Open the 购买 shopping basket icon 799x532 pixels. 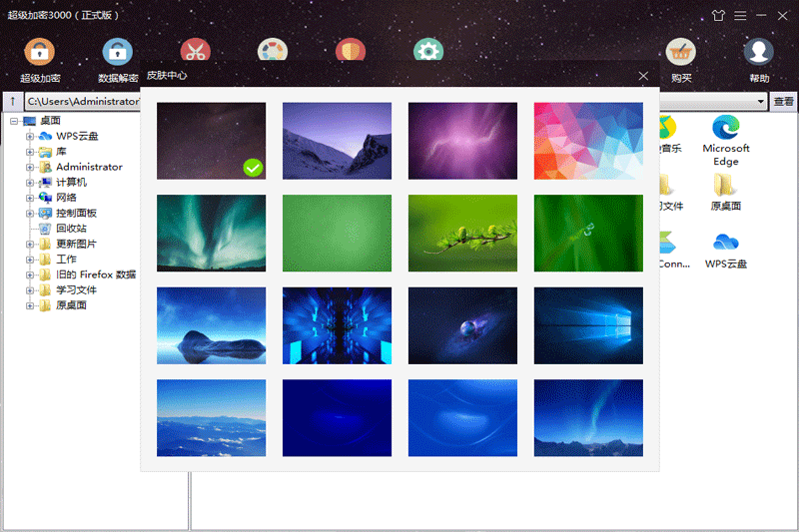pos(681,52)
